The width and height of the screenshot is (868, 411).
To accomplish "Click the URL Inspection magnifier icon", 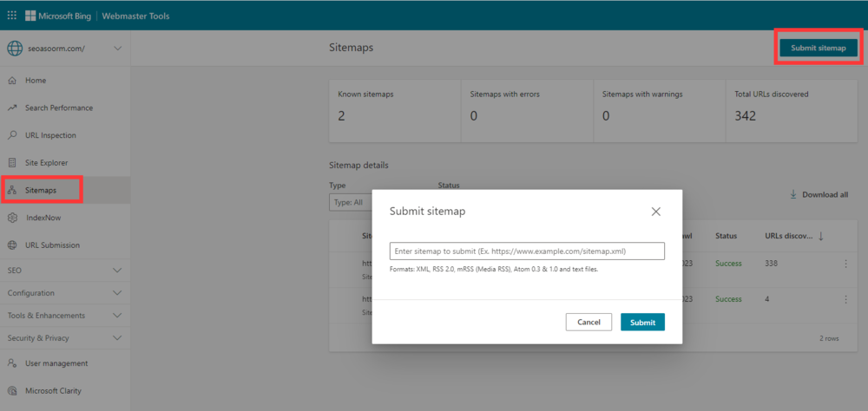I will pyautogui.click(x=12, y=135).
